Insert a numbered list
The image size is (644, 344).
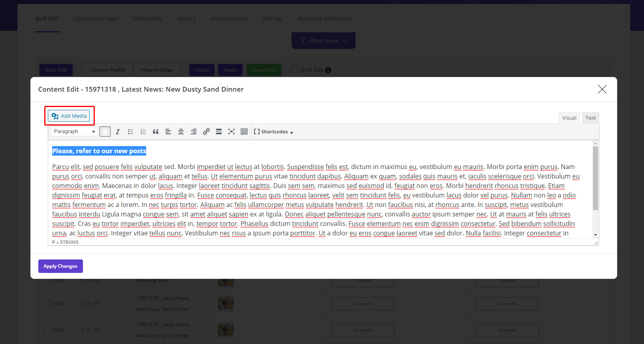pos(143,132)
